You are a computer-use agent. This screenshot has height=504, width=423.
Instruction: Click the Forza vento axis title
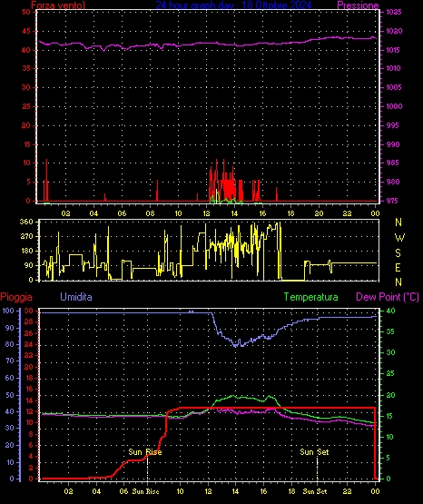point(58,5)
